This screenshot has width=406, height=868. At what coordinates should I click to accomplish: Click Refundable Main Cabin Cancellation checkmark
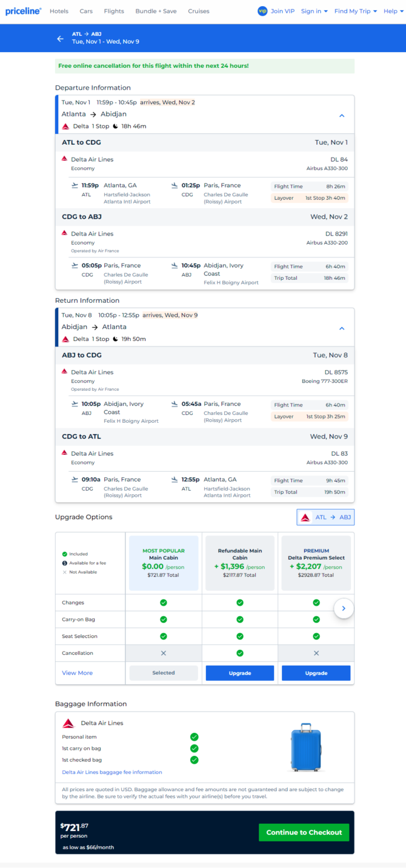[240, 653]
